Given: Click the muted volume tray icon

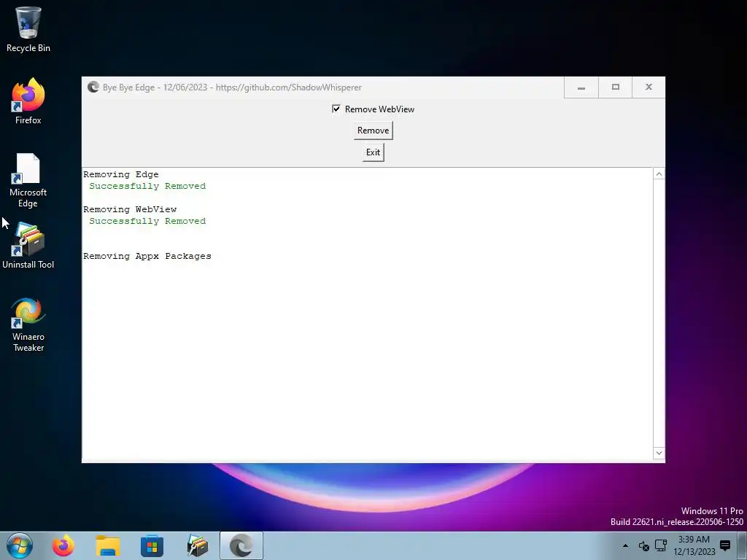Looking at the screenshot, I should [643, 545].
